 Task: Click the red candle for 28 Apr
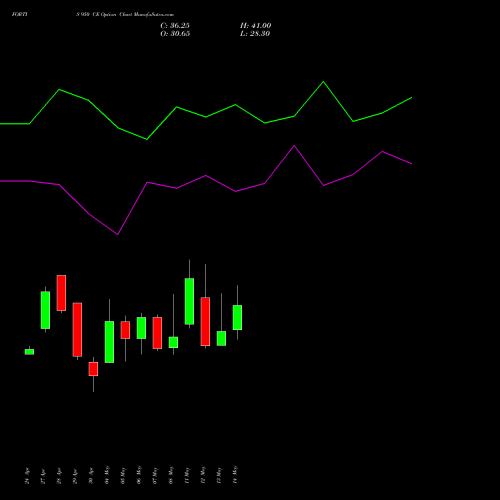click(61, 293)
